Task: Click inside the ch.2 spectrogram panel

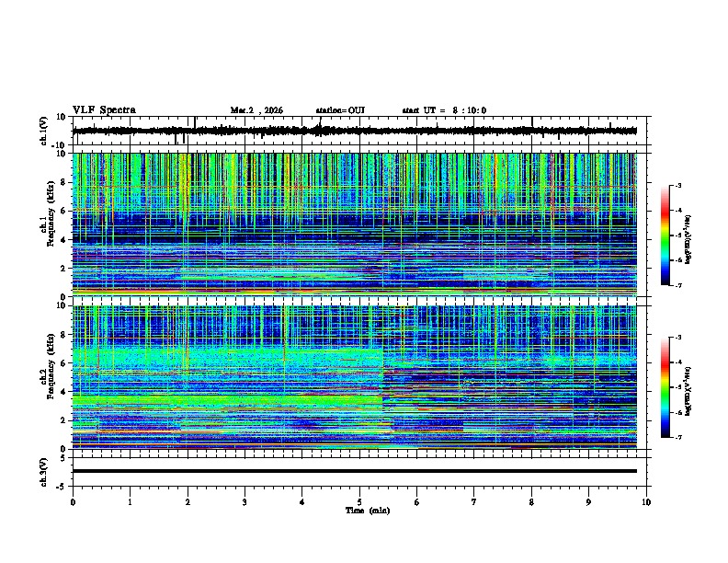Action: [x=354, y=377]
